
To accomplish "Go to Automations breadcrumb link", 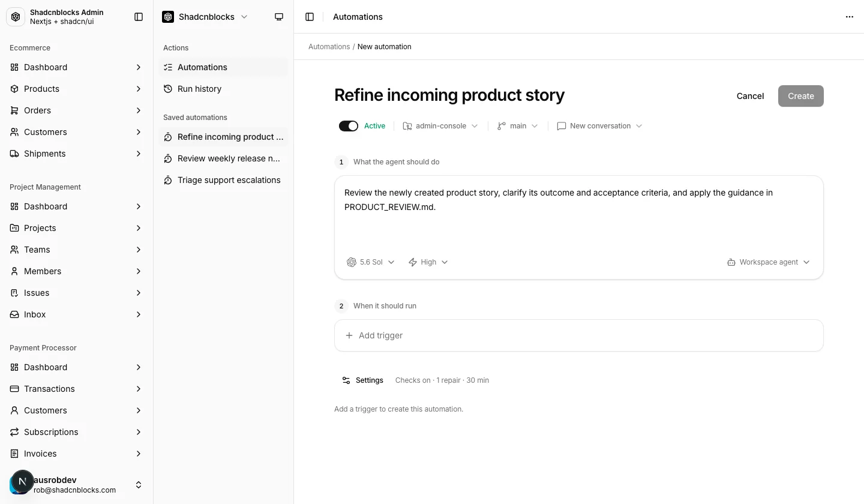I will [x=329, y=47].
